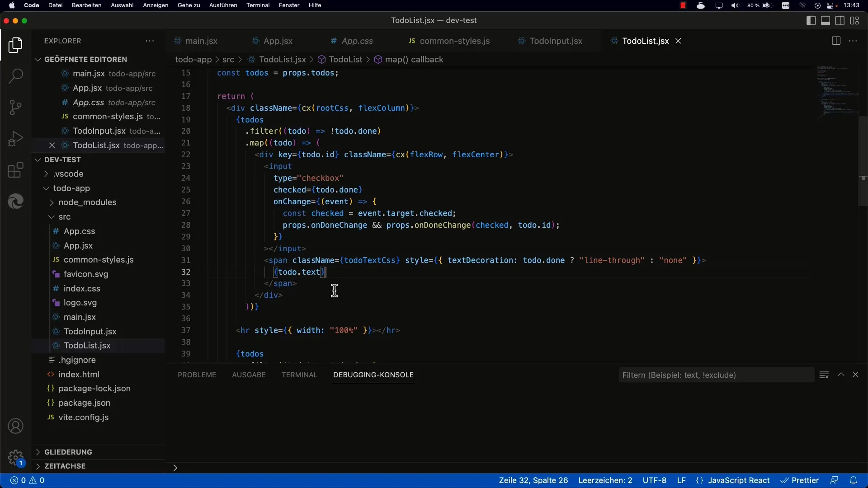Maximize the bottom panel with chevron
868x488 pixels.
(841, 375)
